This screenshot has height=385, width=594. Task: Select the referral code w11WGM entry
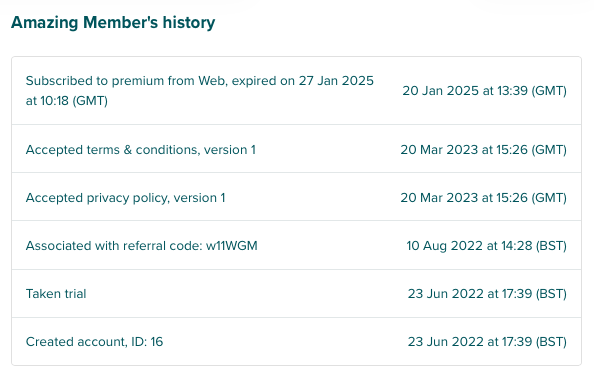coord(142,246)
